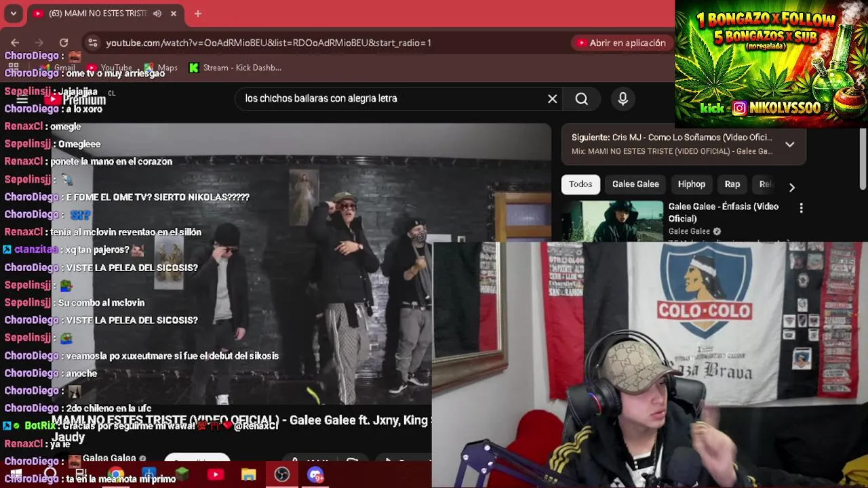The image size is (868, 488).
Task: Select the Hiphop filter chip
Action: point(692,184)
